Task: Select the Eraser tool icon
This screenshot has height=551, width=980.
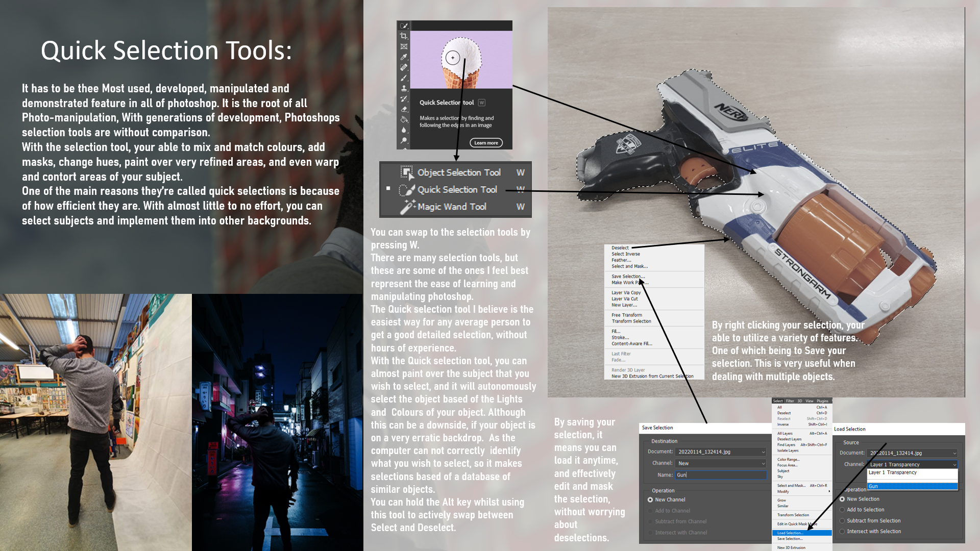Action: click(x=404, y=109)
